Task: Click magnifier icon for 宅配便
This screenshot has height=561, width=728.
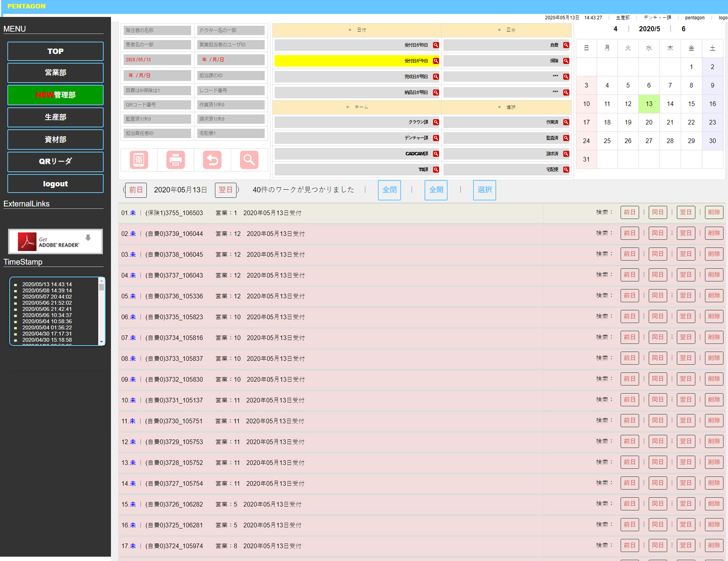Action: click(x=566, y=170)
